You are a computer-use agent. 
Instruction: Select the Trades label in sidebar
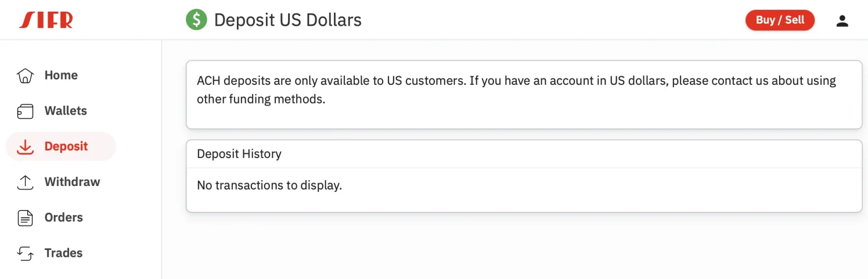click(63, 252)
